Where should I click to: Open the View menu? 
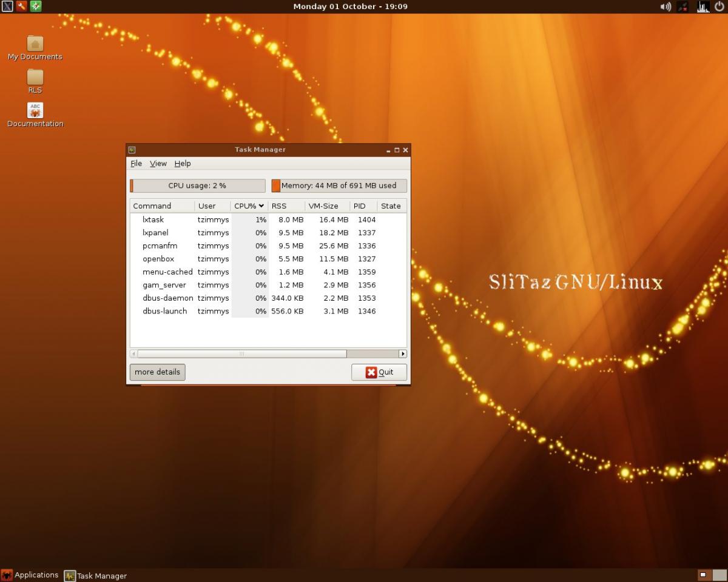[x=158, y=164]
